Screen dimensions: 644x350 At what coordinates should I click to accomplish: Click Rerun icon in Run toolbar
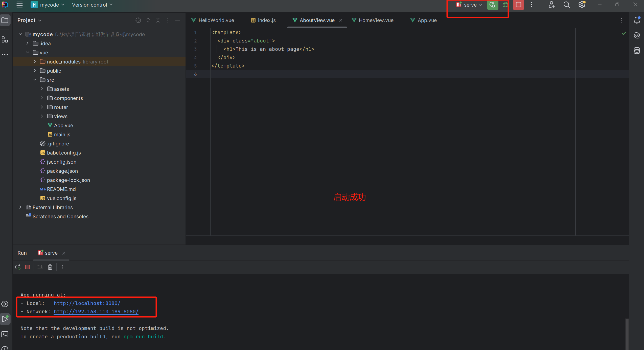point(18,267)
